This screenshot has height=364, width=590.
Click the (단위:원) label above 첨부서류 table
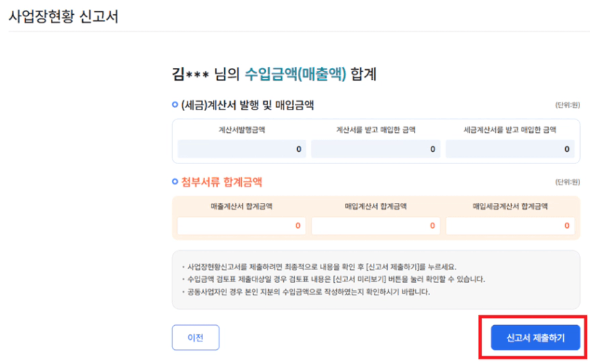click(567, 182)
